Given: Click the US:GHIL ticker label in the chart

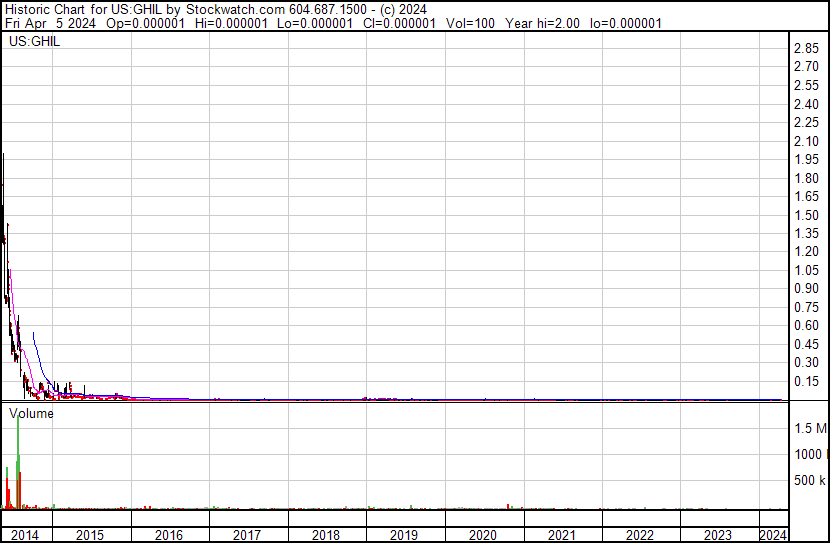Looking at the screenshot, I should tap(35, 43).
